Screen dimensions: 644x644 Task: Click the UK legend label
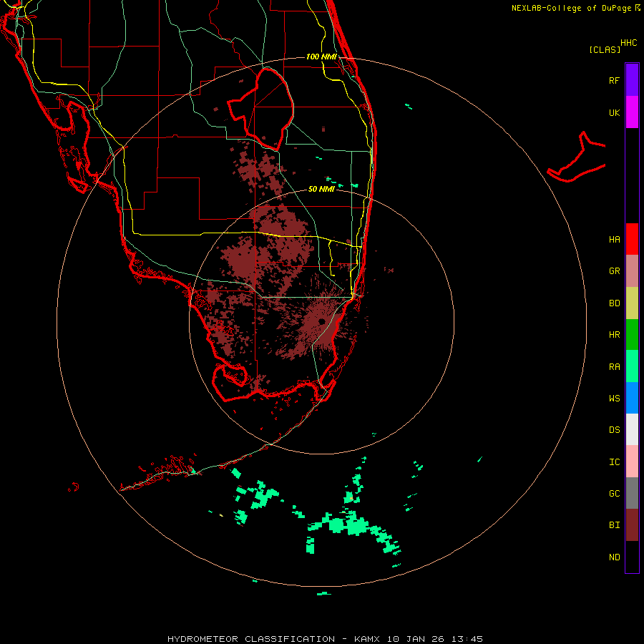(614, 112)
